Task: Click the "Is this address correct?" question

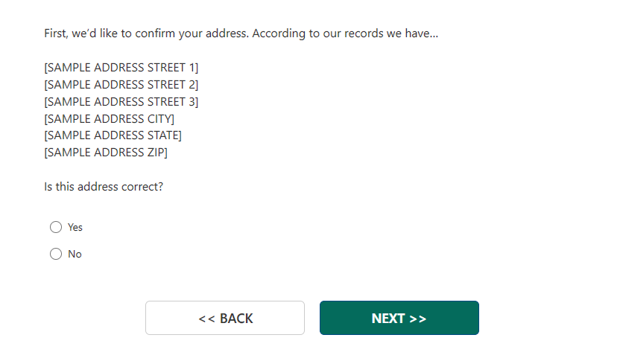Action: (104, 187)
